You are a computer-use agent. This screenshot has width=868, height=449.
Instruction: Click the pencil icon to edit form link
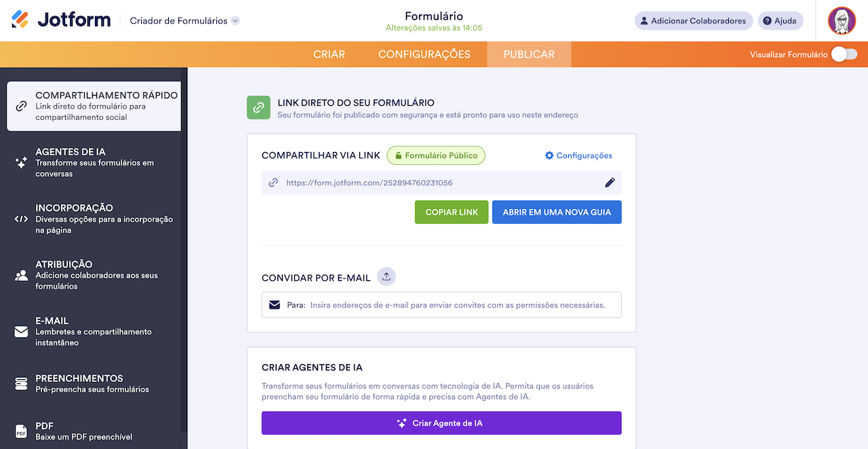pos(610,182)
